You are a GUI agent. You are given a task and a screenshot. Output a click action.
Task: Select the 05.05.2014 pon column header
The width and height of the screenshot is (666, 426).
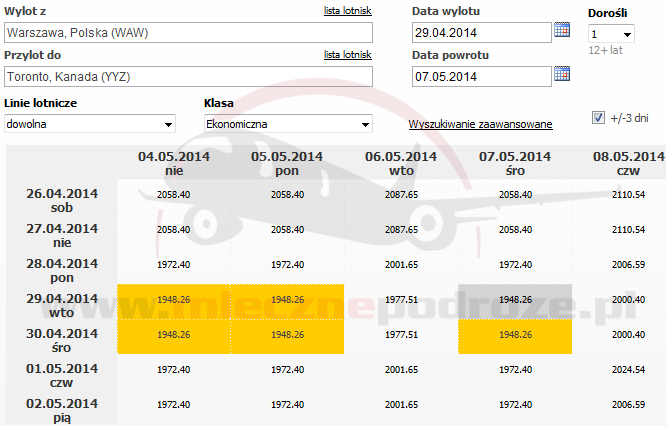tap(287, 164)
